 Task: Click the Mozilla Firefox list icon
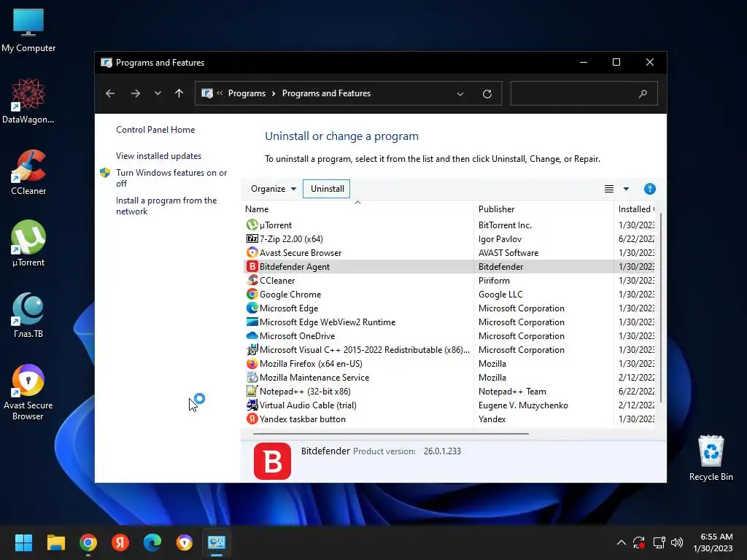(x=252, y=363)
